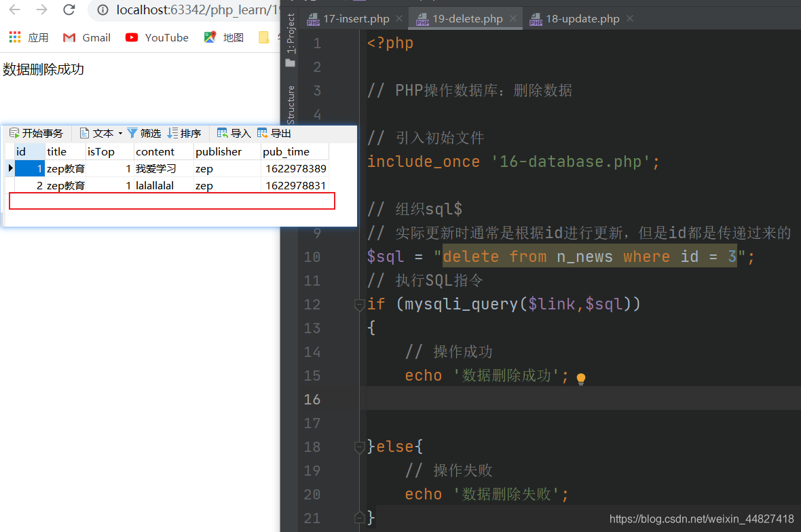The image size is (801, 532).
Task: Click the isTop column header
Action: pyautogui.click(x=109, y=151)
